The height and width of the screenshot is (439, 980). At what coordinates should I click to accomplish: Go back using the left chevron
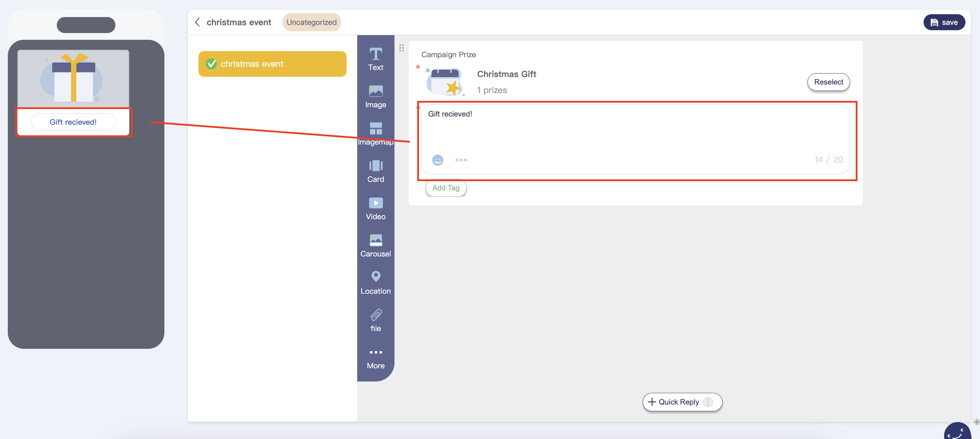click(197, 22)
